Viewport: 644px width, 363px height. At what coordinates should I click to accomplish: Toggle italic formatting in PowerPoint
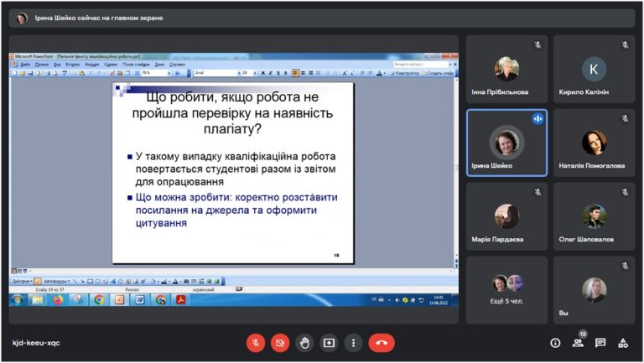pyautogui.click(x=270, y=73)
